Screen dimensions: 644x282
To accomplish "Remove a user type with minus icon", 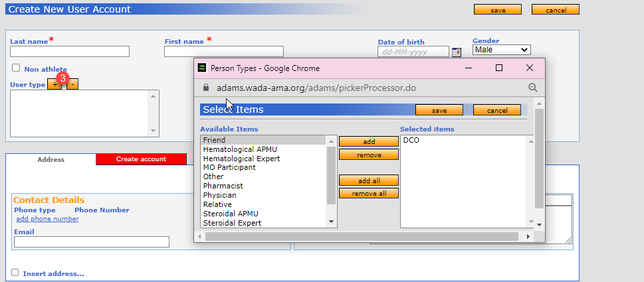I will point(72,84).
